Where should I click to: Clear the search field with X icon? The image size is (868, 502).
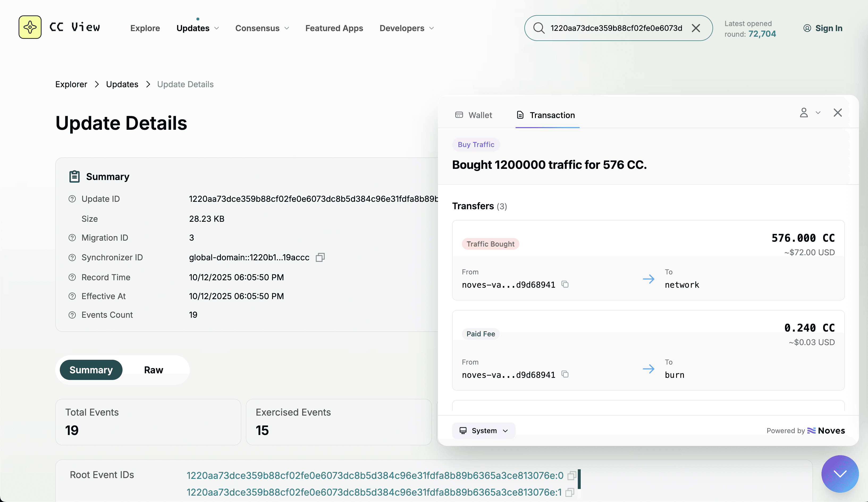click(696, 28)
